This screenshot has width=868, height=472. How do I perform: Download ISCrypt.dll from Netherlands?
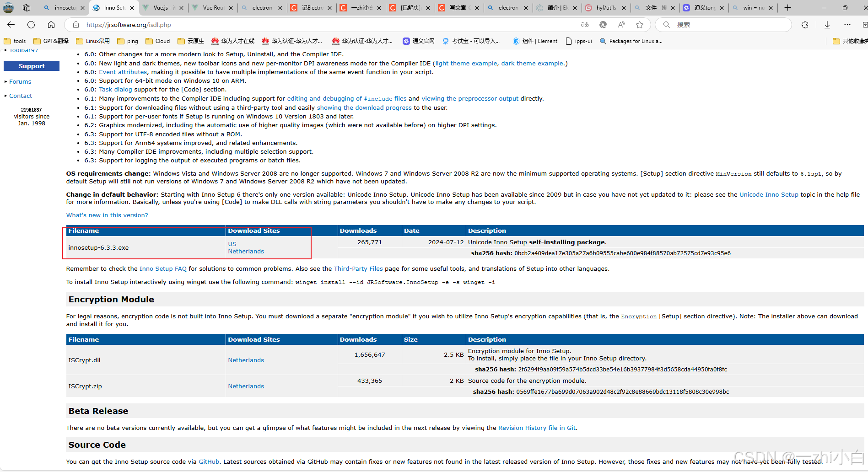[246, 360]
